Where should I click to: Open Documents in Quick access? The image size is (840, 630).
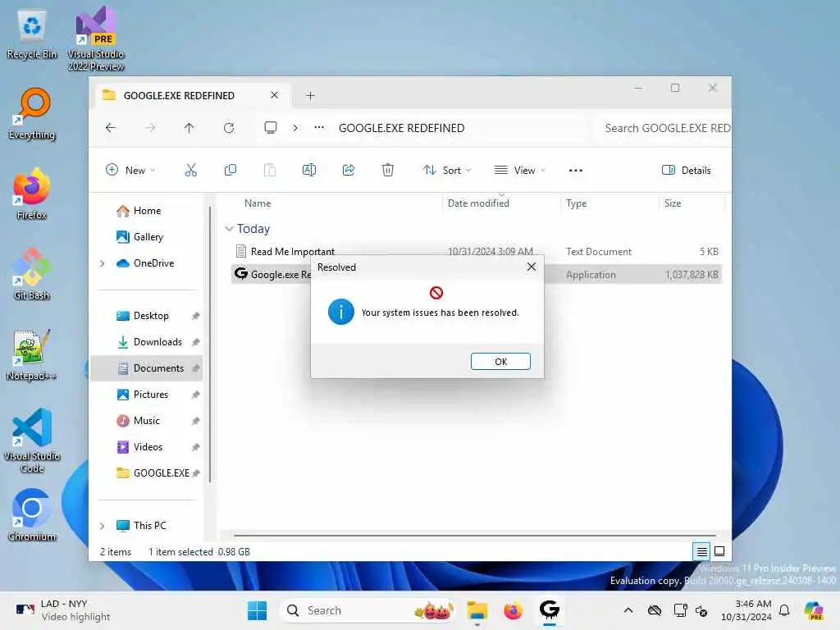coord(147,368)
